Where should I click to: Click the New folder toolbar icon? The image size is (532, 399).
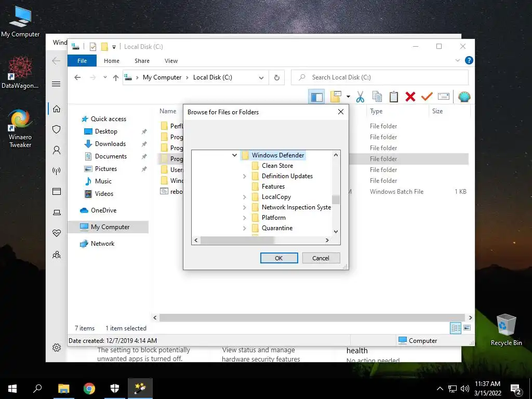[x=336, y=97]
